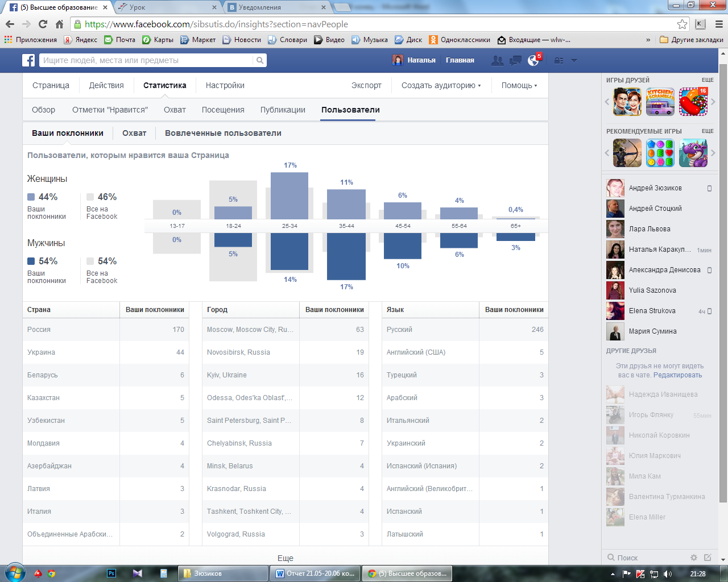Viewport: 728px width, 582px height.
Task: Open chat with Андрей Зюзиков
Action: [x=659, y=188]
